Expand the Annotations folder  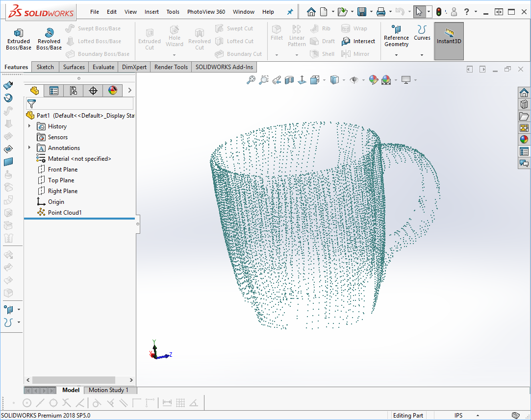29,148
